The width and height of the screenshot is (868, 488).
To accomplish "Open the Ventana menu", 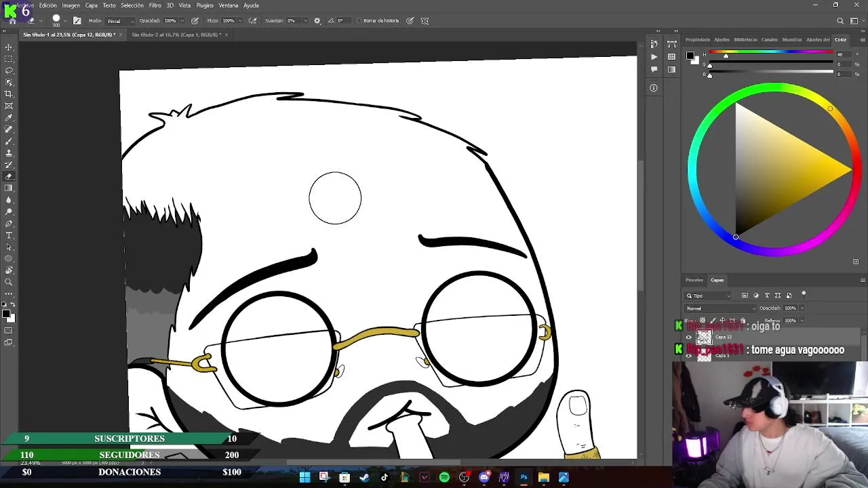I will point(229,5).
